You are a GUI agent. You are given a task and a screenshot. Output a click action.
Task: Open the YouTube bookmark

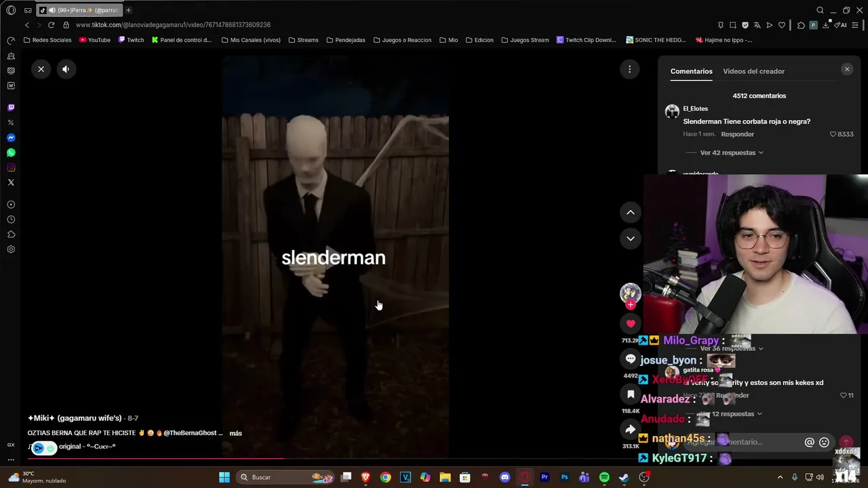pyautogui.click(x=94, y=40)
